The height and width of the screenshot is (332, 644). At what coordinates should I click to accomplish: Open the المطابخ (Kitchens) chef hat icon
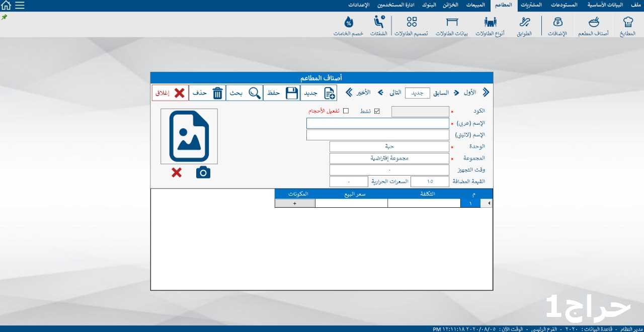(x=627, y=22)
